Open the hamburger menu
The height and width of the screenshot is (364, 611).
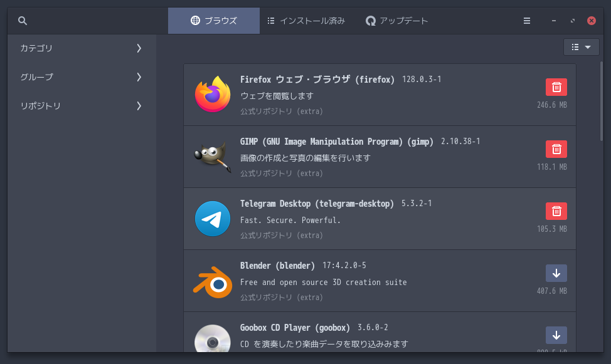tap(527, 21)
